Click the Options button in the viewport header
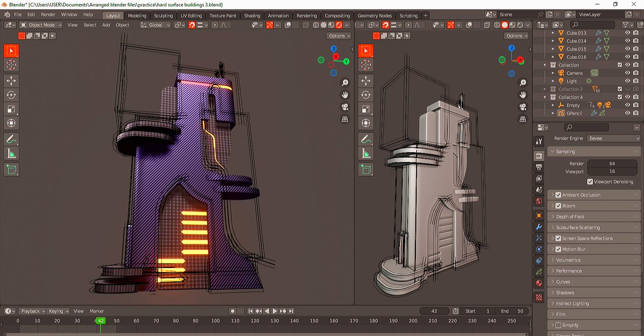Viewport: 644px width, 336px height. [x=338, y=35]
